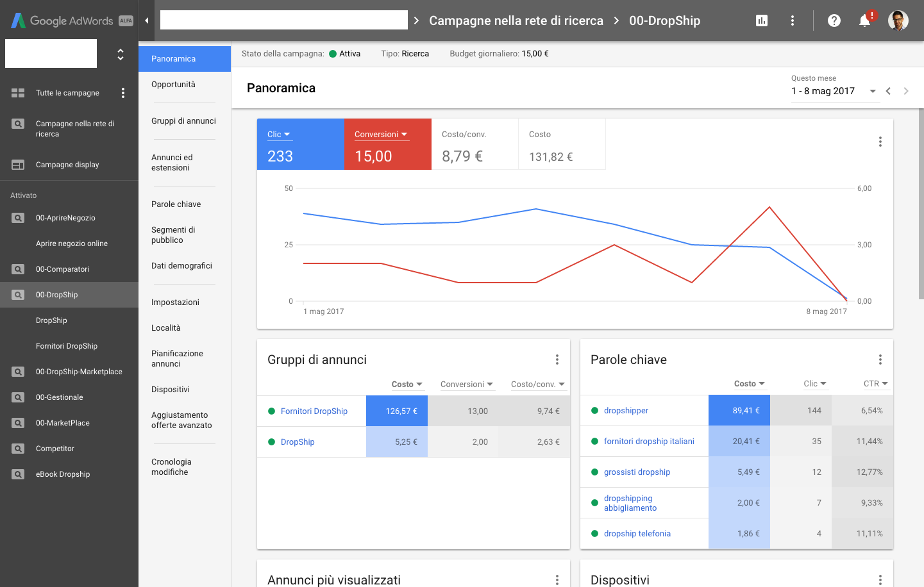924x587 pixels.
Task: Click the page vertical scrollbar
Action: pos(921,204)
